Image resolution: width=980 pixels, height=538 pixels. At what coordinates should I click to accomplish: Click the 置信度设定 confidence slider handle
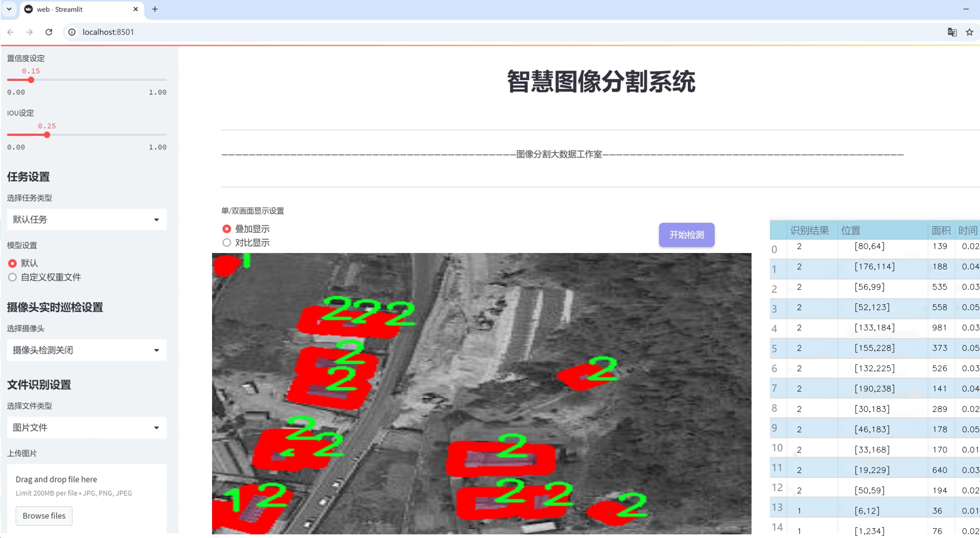click(31, 80)
